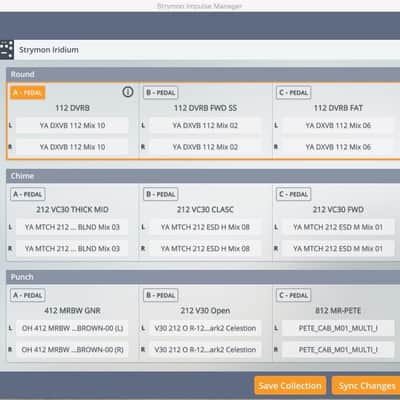400x400 pixels.
Task: Select the Round C - PEDAL tag
Action: (294, 93)
